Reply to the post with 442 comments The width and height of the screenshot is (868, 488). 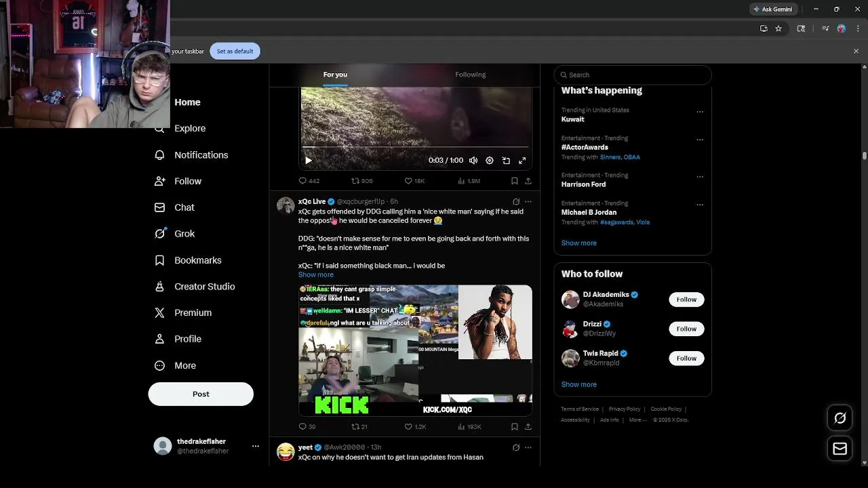tap(309, 181)
